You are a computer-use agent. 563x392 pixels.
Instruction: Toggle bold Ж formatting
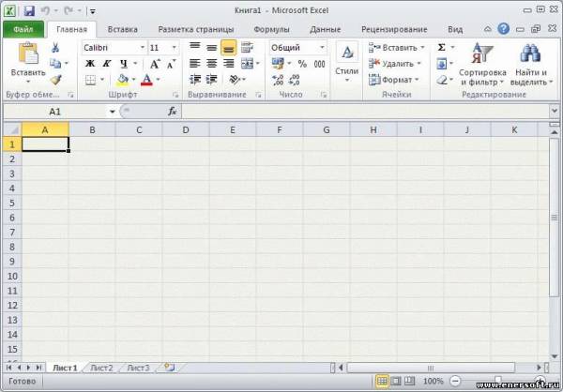point(90,64)
